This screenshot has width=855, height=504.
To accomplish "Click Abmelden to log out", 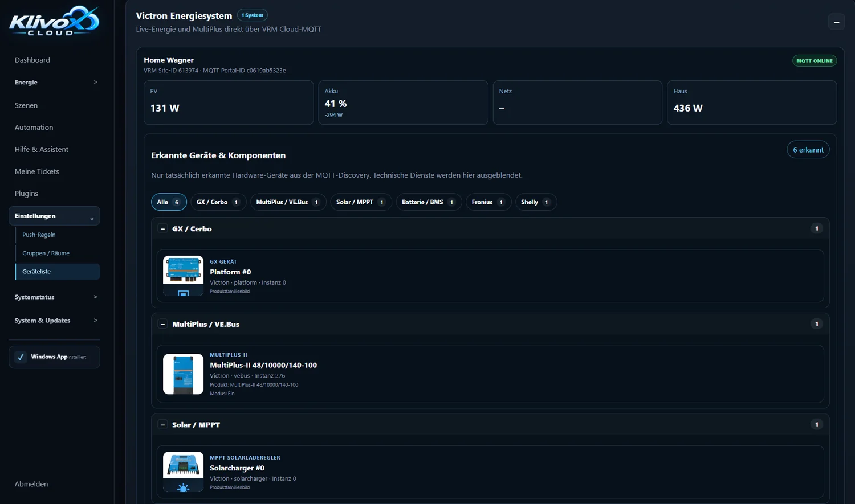I will point(31,484).
